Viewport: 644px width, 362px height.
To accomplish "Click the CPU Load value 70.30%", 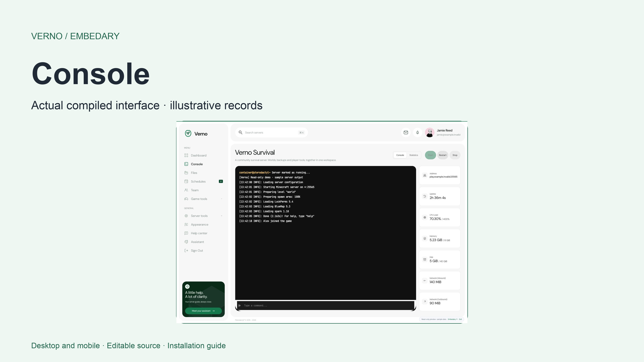I will pos(435,219).
